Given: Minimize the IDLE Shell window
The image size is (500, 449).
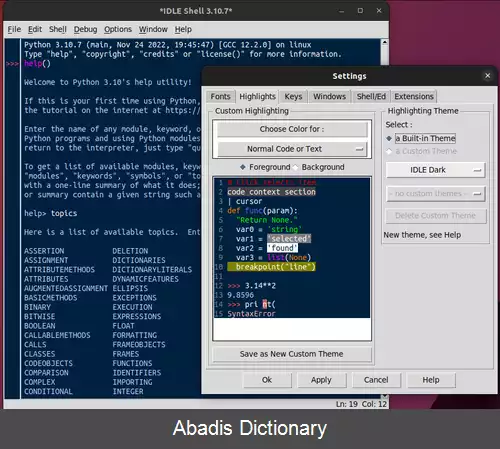Looking at the screenshot, I should (x=341, y=11).
